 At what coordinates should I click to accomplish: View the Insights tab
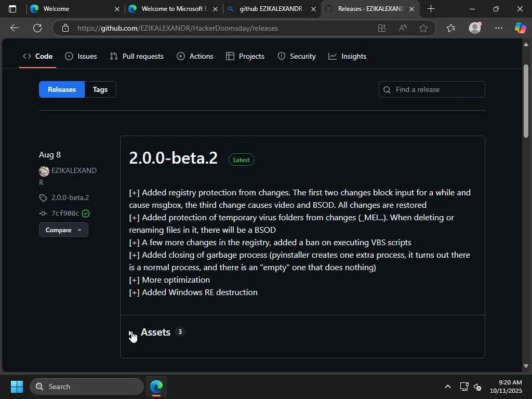[x=347, y=56]
